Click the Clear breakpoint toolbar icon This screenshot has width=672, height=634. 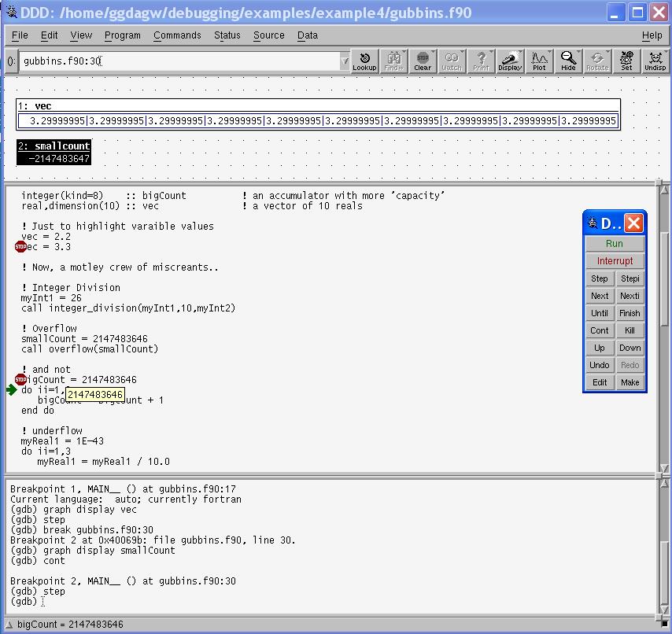tap(423, 61)
